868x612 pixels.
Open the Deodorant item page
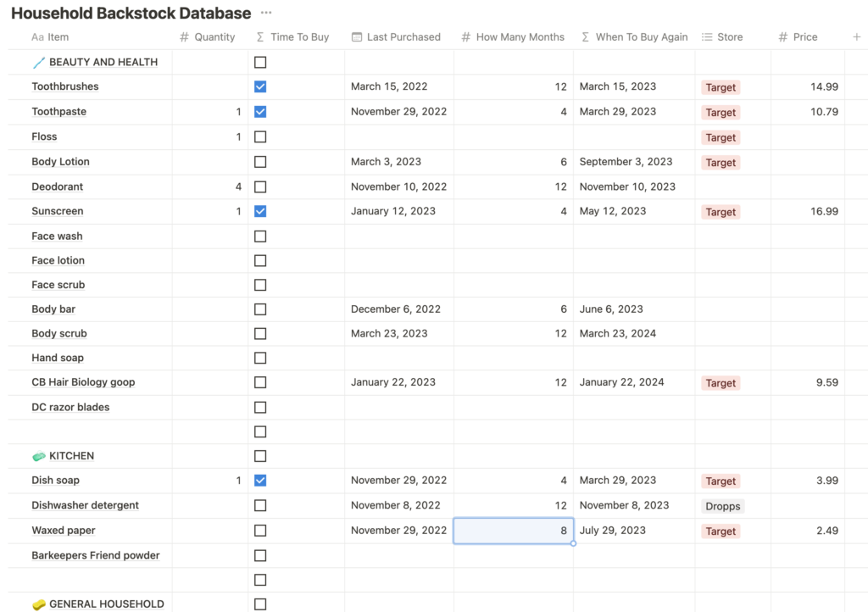coord(58,186)
